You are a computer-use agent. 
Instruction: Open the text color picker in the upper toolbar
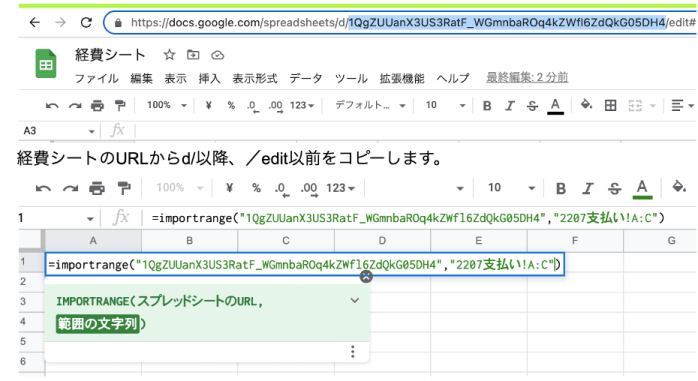[555, 106]
